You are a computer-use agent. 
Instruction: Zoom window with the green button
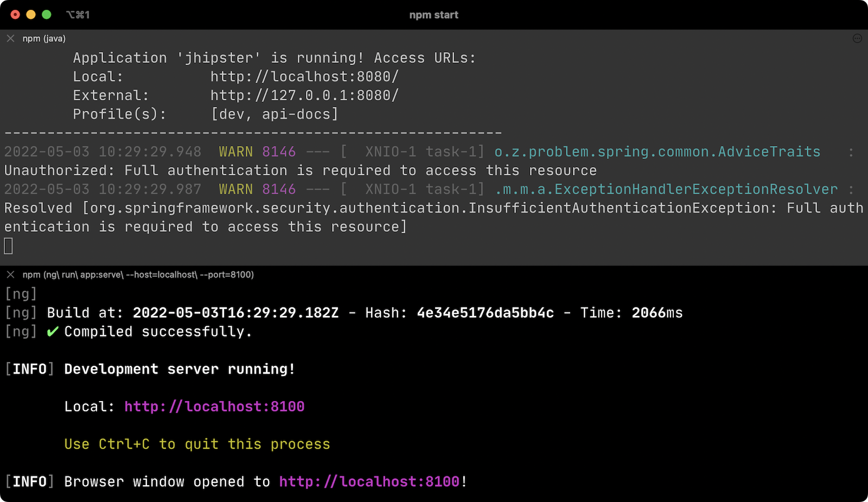click(x=47, y=15)
